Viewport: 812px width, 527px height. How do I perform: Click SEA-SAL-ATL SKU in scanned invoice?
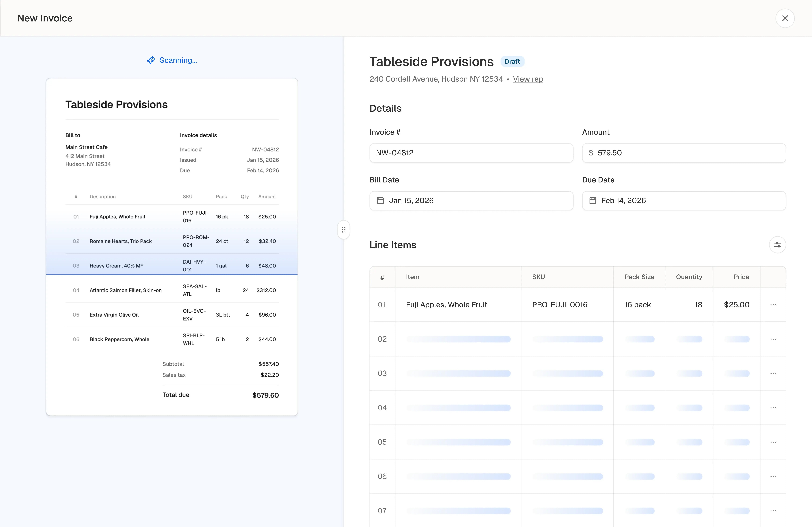(x=195, y=290)
